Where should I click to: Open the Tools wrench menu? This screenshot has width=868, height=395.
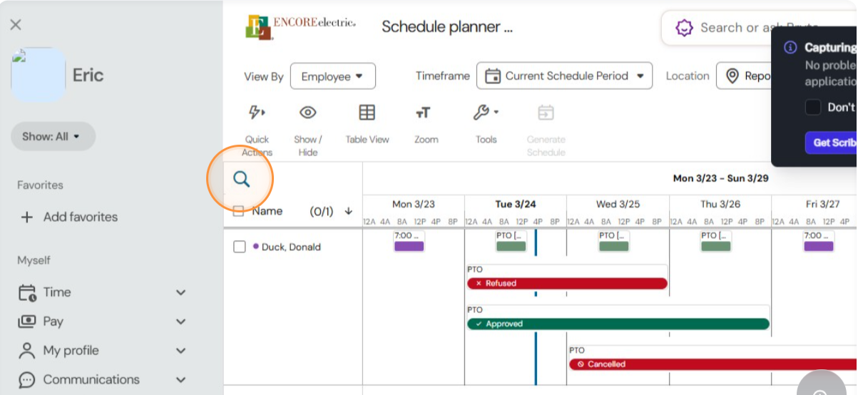486,113
